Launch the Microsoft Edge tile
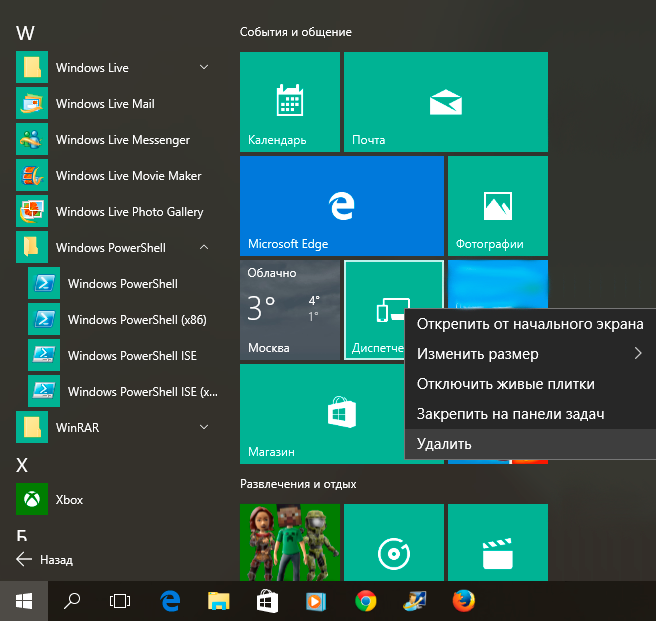 pyautogui.click(x=342, y=206)
